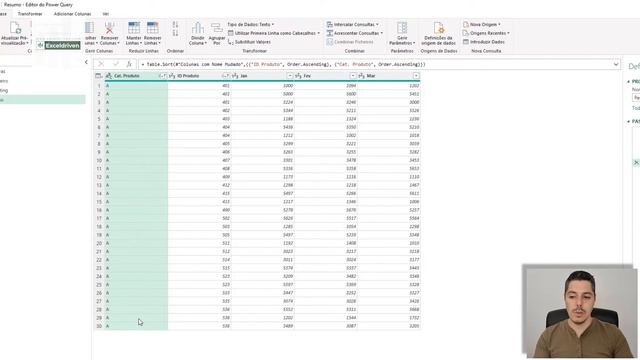
Task: Open the Dividir Coluna tool
Action: (x=198, y=33)
